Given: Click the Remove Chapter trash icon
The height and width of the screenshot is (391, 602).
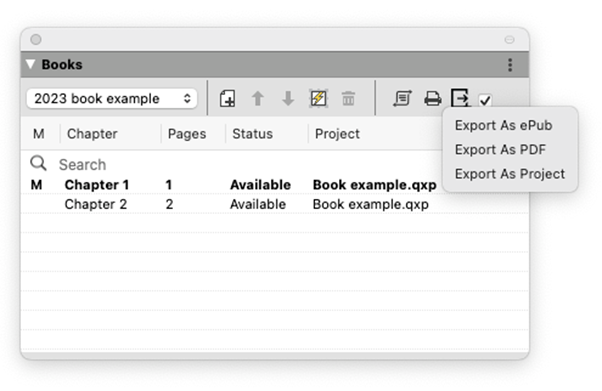Looking at the screenshot, I should coord(348,99).
